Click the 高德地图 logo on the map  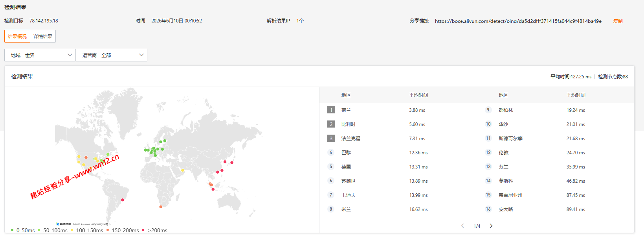coord(64,224)
